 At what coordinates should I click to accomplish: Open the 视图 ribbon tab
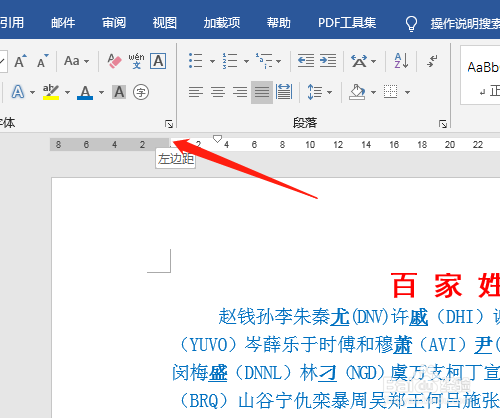(164, 23)
